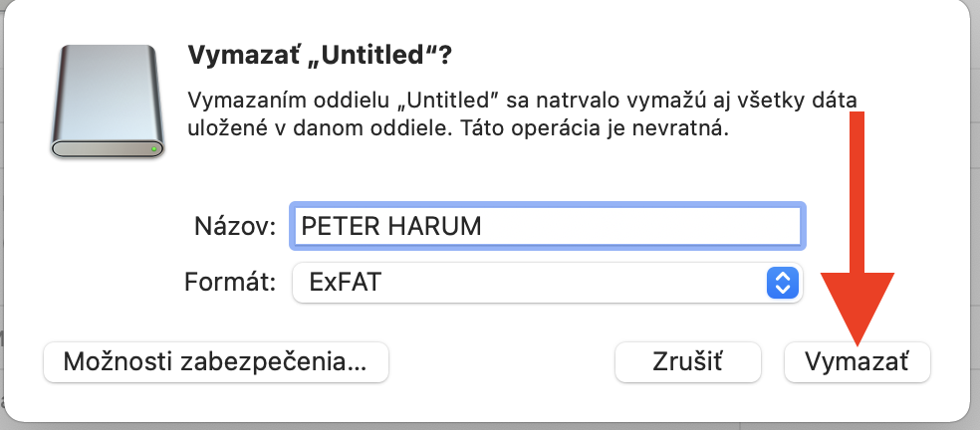Click the Formát label
980x430 pixels.
pos(230,283)
